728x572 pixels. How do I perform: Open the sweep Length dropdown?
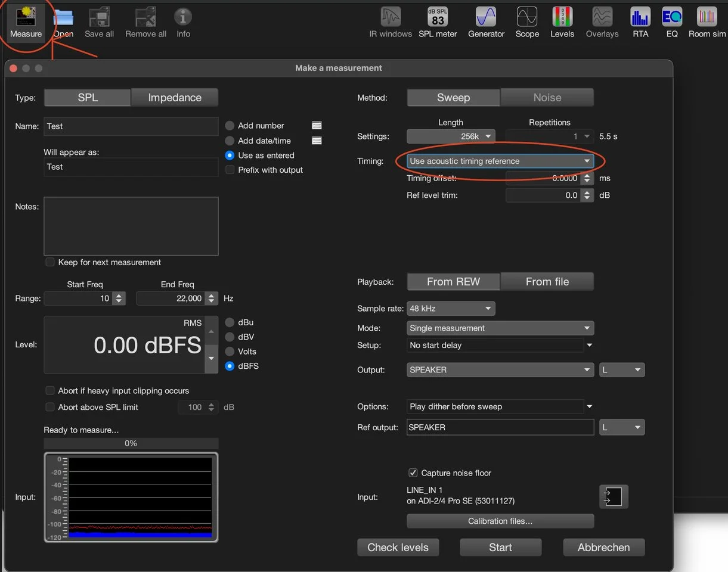coord(451,136)
